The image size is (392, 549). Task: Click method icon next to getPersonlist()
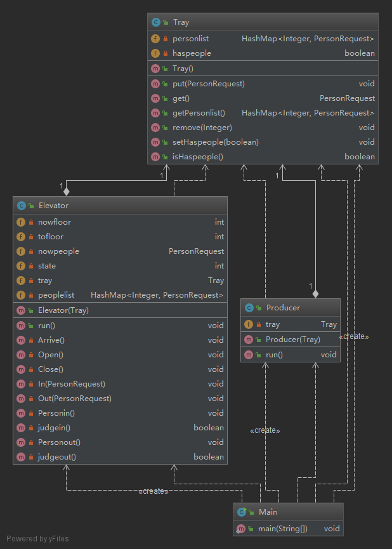click(155, 113)
